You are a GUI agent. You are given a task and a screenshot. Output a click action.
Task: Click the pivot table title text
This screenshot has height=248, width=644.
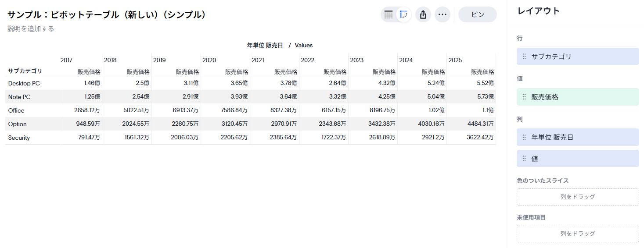[107, 14]
